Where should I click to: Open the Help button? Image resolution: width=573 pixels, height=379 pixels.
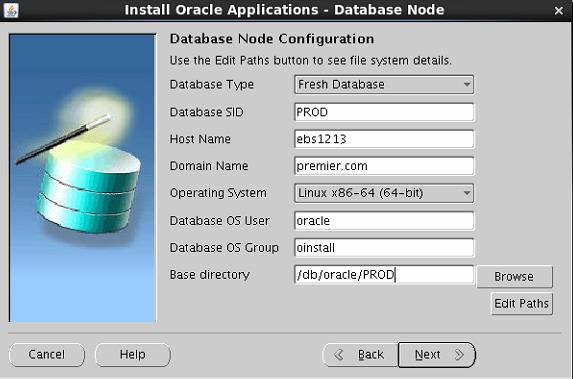point(133,355)
